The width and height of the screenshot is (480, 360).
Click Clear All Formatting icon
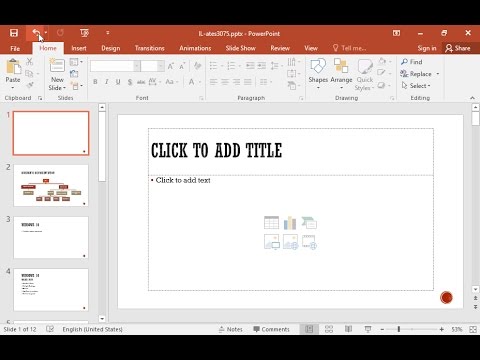click(197, 66)
